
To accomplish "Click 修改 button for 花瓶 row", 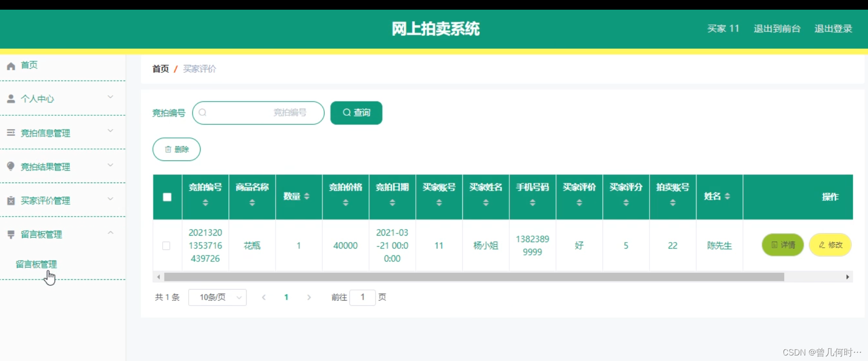I will (830, 245).
